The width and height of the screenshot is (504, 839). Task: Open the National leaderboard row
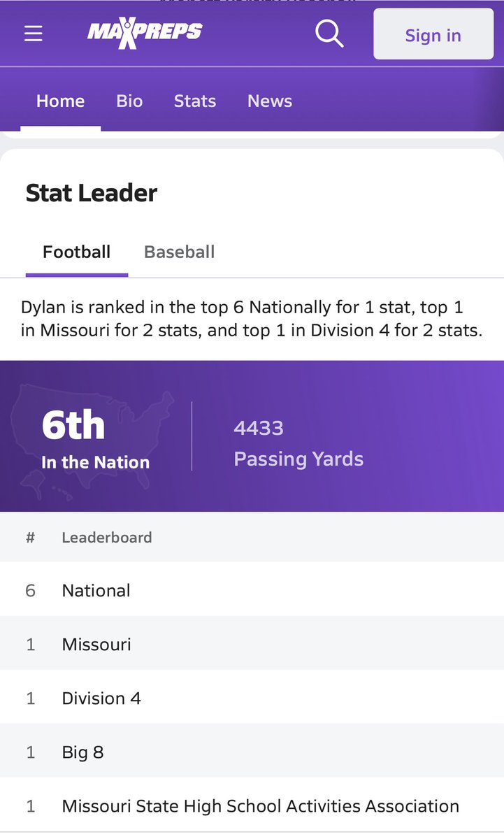[x=252, y=590]
